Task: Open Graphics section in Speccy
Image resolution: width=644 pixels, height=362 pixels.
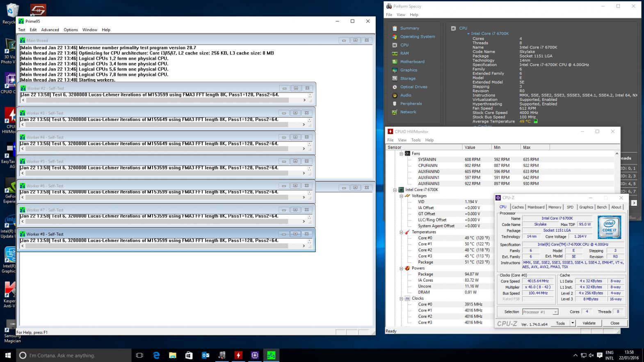Action: tap(409, 70)
